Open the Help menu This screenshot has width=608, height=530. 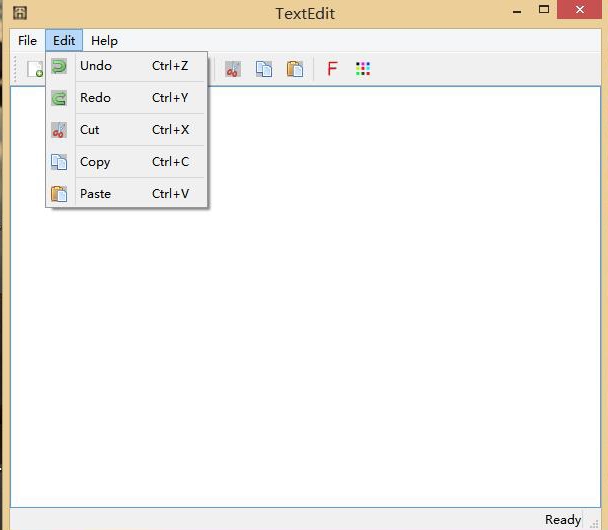(104, 41)
